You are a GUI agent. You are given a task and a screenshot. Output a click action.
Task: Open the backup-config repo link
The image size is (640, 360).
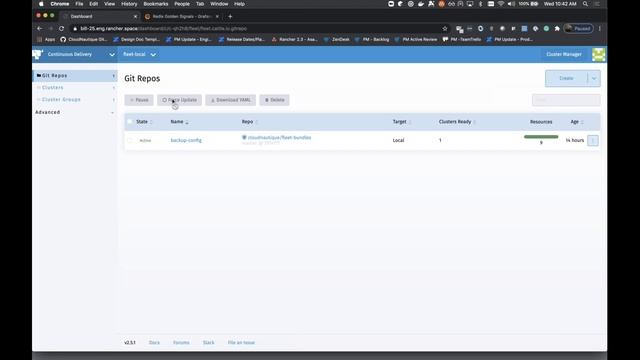coord(186,140)
